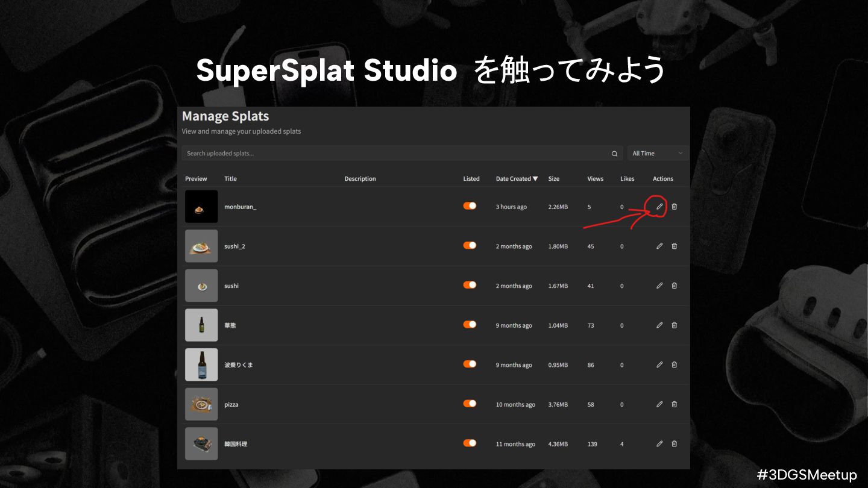Click the '11 months ago' date cell
The image size is (868, 488).
(x=515, y=444)
